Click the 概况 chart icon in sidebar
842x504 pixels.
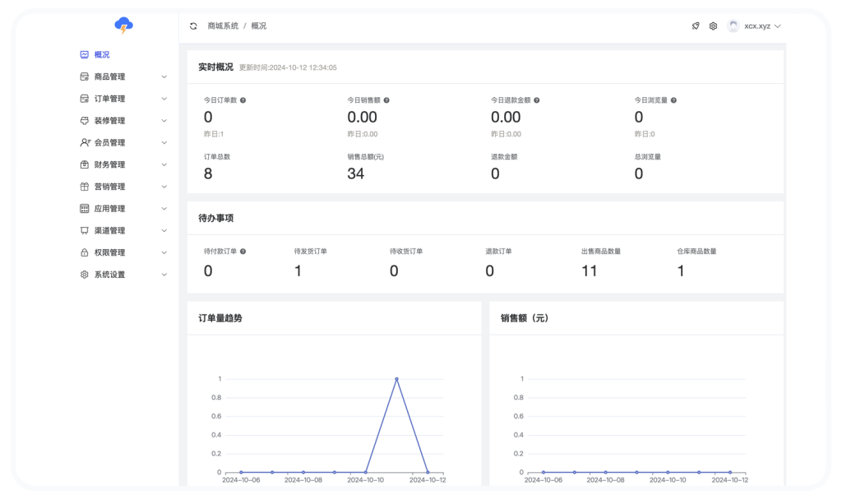tap(85, 55)
